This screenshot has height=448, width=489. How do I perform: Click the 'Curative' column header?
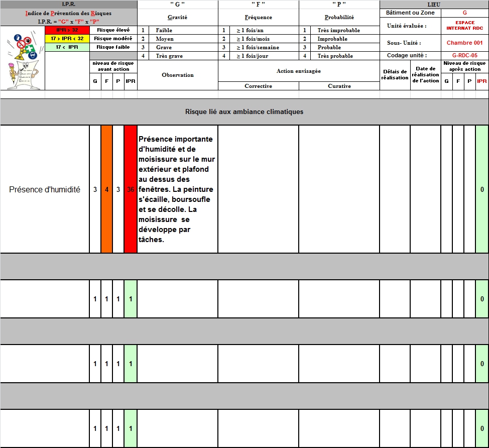click(339, 86)
